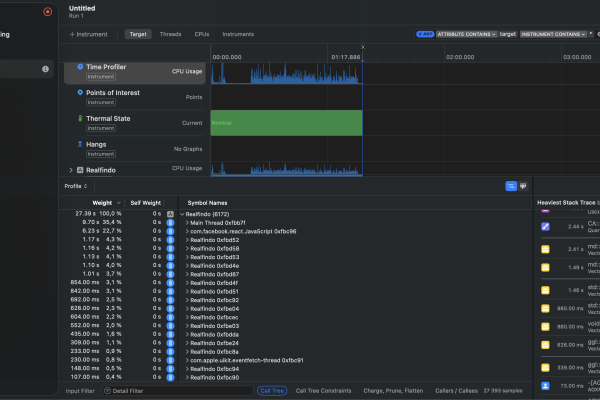Click the yellow icon on the 1.49 s stack entry
The height and width of the screenshot is (400, 600).
(545, 268)
